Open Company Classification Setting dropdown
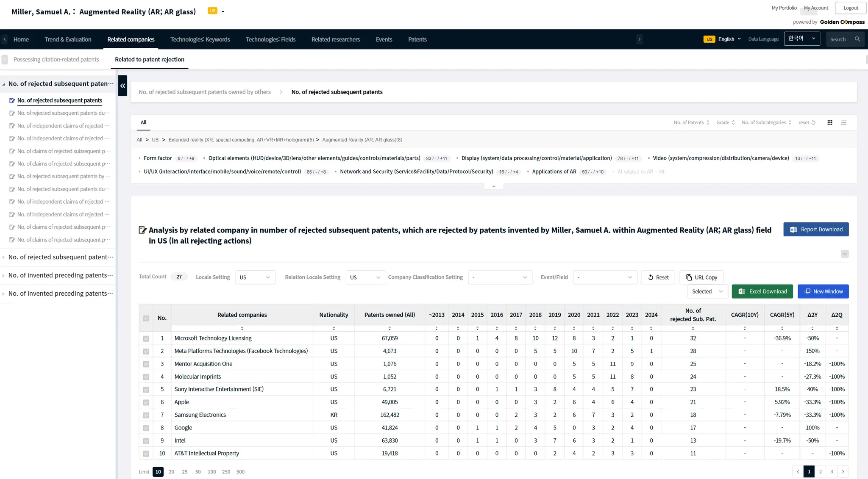The image size is (868, 479). (x=500, y=277)
